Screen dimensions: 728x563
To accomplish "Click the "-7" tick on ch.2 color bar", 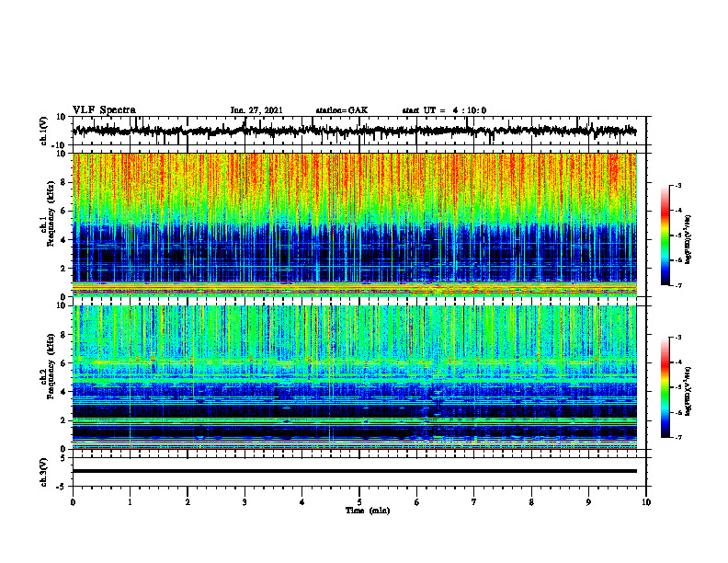I will click(677, 438).
